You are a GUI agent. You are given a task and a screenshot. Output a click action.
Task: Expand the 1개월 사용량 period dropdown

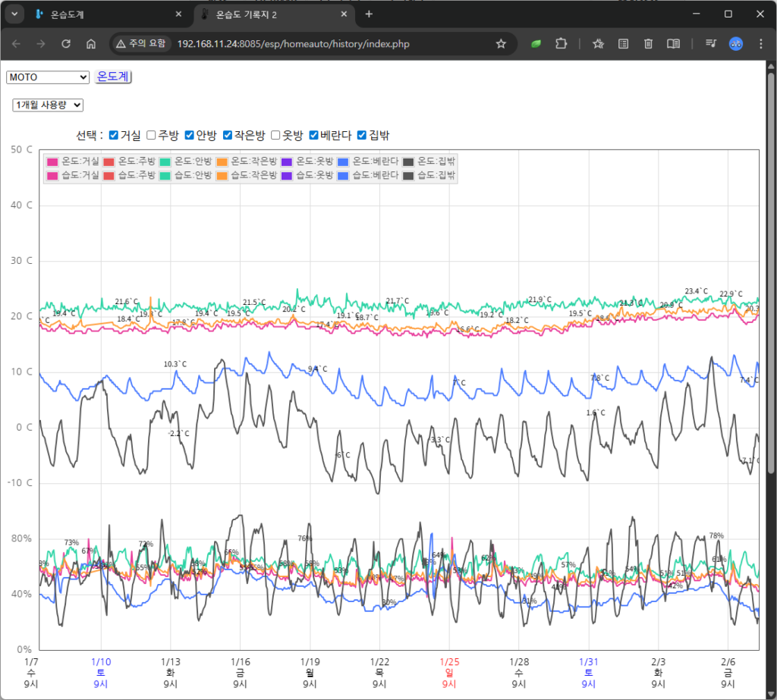(x=48, y=105)
